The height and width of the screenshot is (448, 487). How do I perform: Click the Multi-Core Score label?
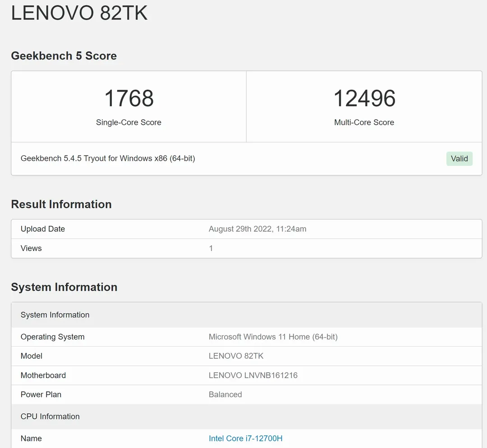(364, 123)
